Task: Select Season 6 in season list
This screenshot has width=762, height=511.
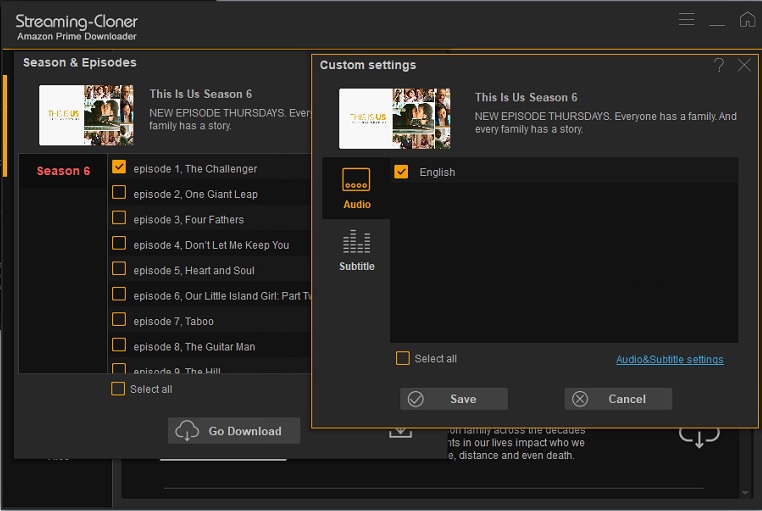Action: [x=63, y=171]
